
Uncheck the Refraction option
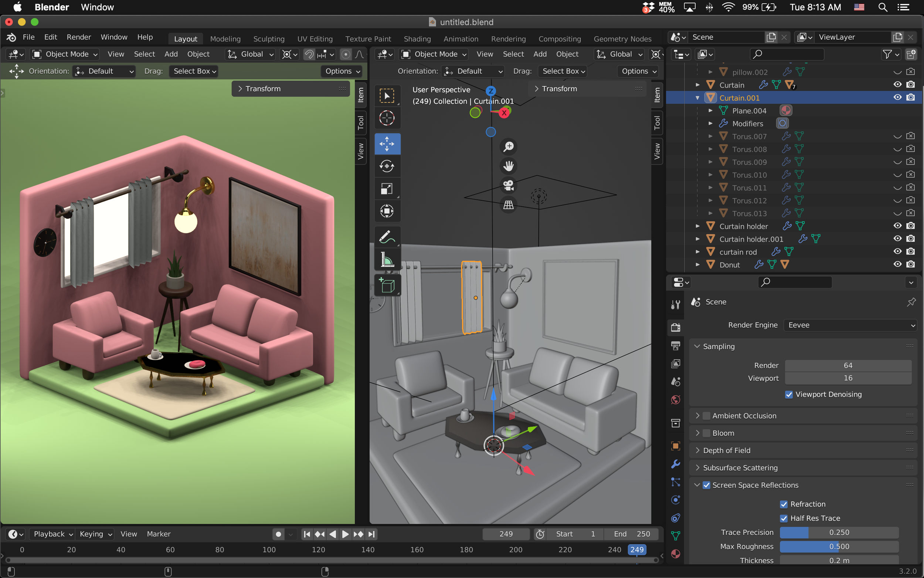[784, 504]
